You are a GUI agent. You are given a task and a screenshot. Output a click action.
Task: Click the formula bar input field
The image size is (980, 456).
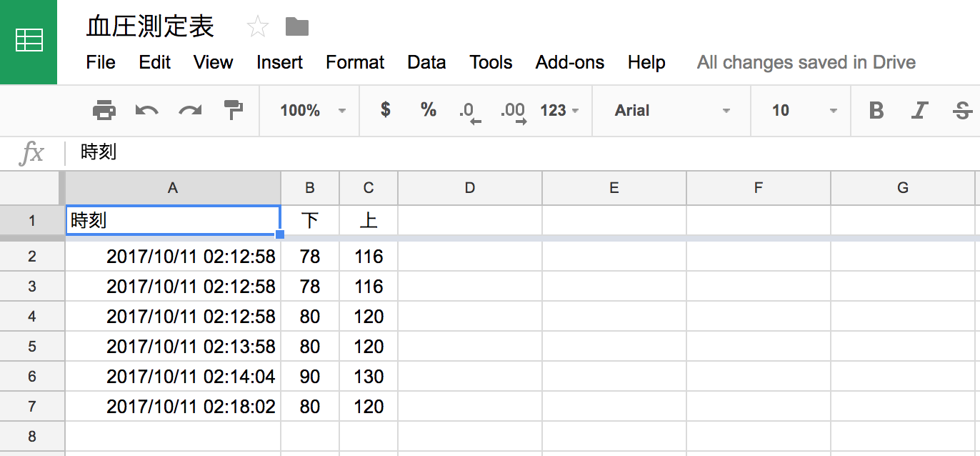pos(500,152)
